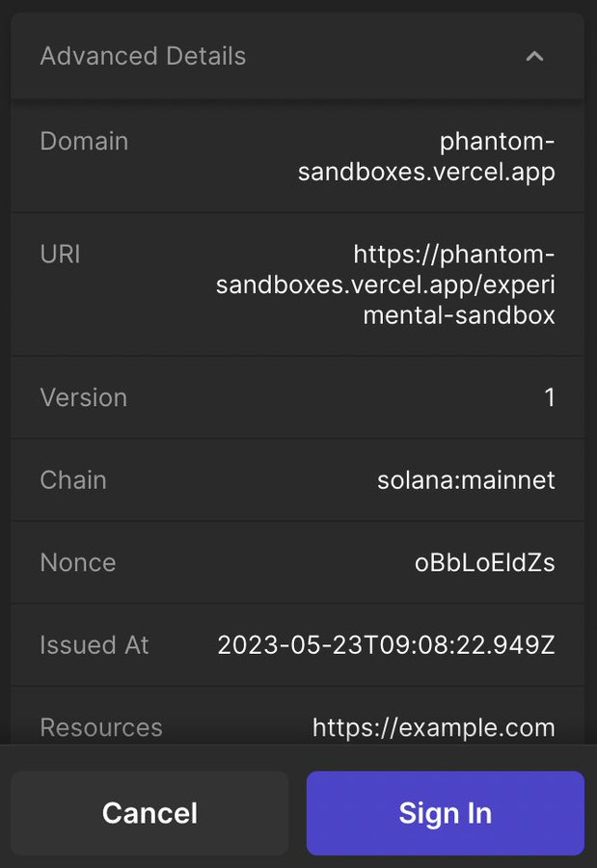The width and height of the screenshot is (597, 868).
Task: Click the Version field label
Action: tap(83, 397)
